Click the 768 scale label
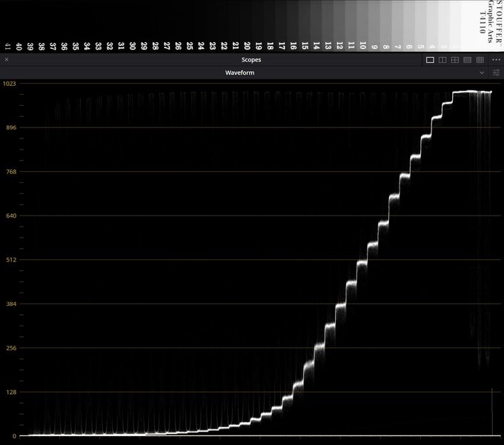Image resolution: width=504 pixels, height=445 pixels. (x=11, y=172)
